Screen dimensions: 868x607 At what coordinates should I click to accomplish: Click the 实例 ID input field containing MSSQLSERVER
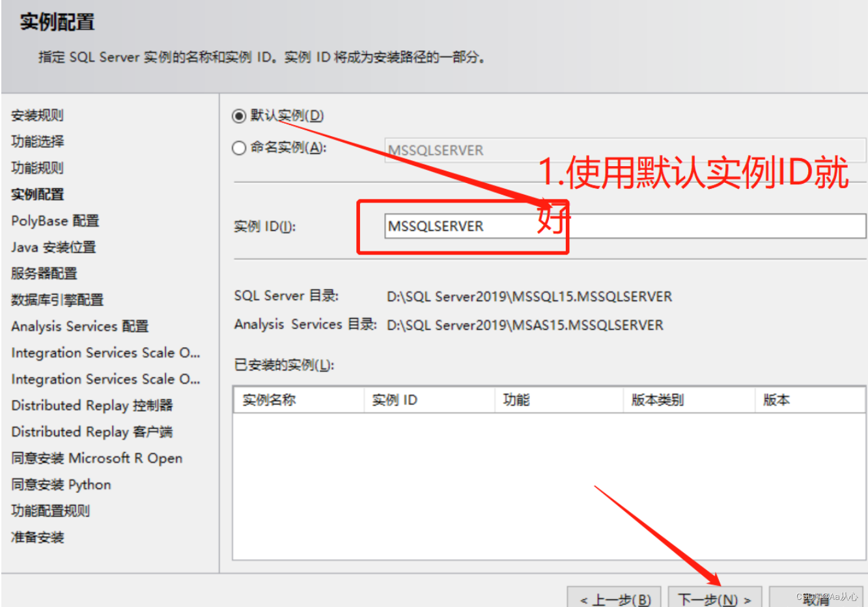tap(625, 226)
